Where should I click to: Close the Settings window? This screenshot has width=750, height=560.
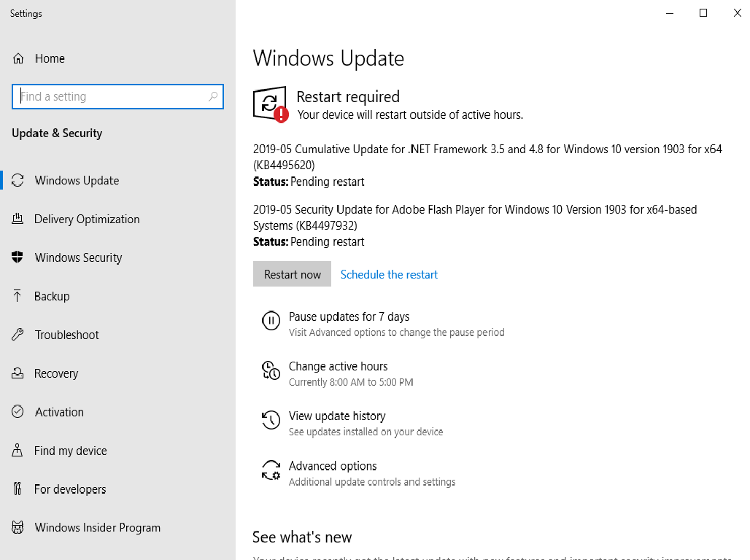tap(737, 13)
